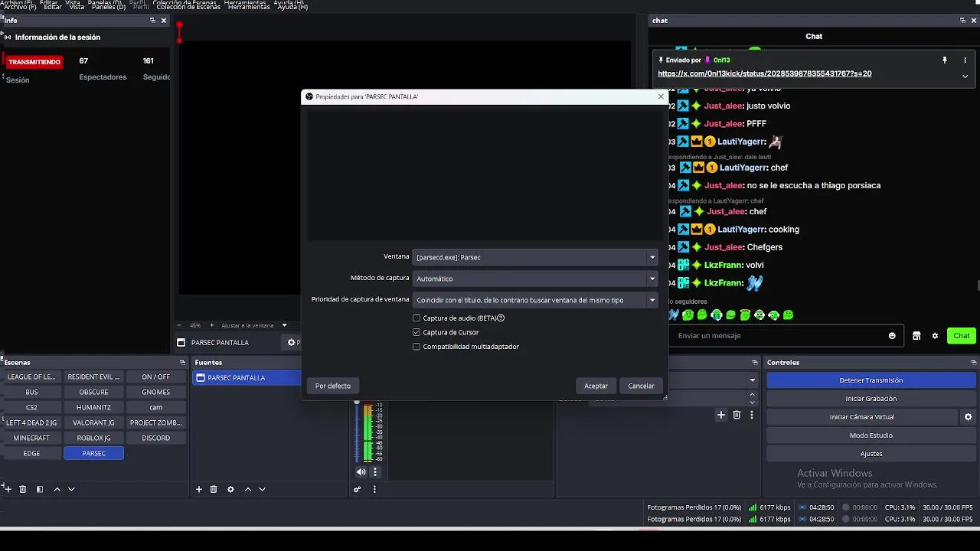Select the PARSEC PANTALLA source in Fuentes
Image resolution: width=980 pixels, height=551 pixels.
(247, 377)
